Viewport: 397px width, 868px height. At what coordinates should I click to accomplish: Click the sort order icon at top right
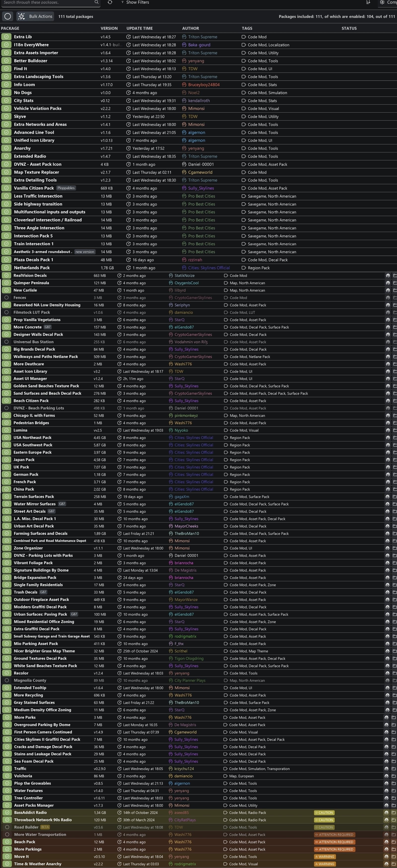[368, 2]
